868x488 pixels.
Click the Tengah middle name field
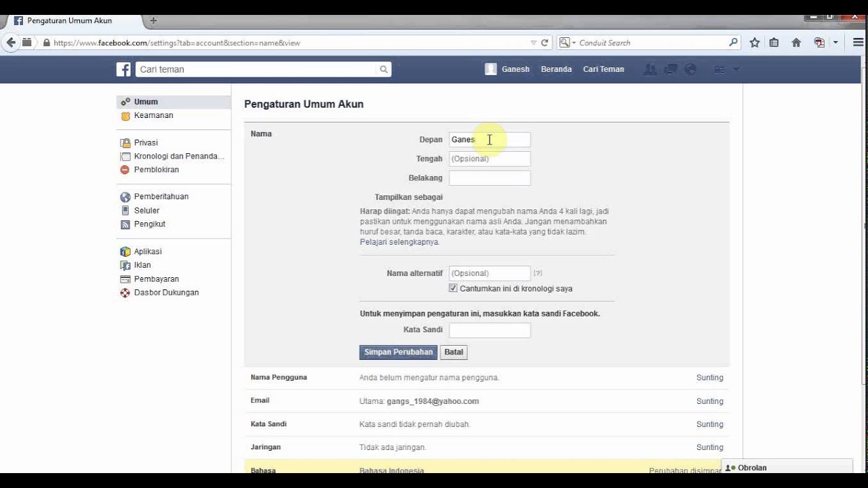(490, 159)
